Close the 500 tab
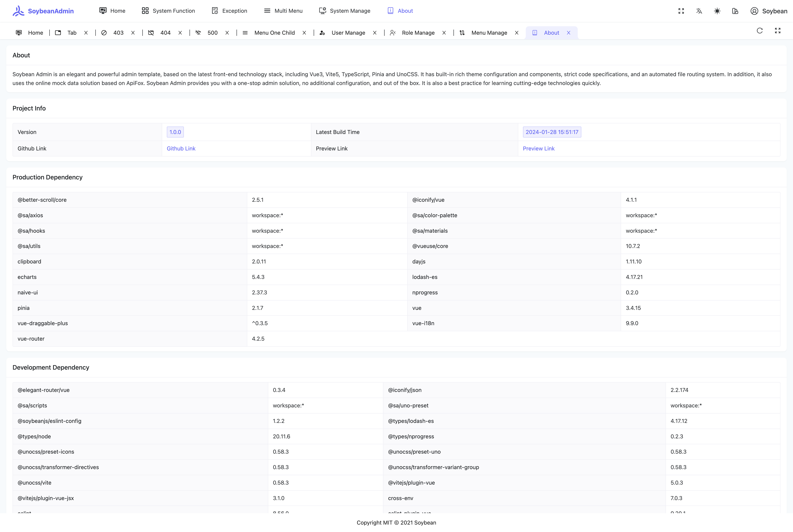Image resolution: width=793 pixels, height=532 pixels. [x=227, y=33]
